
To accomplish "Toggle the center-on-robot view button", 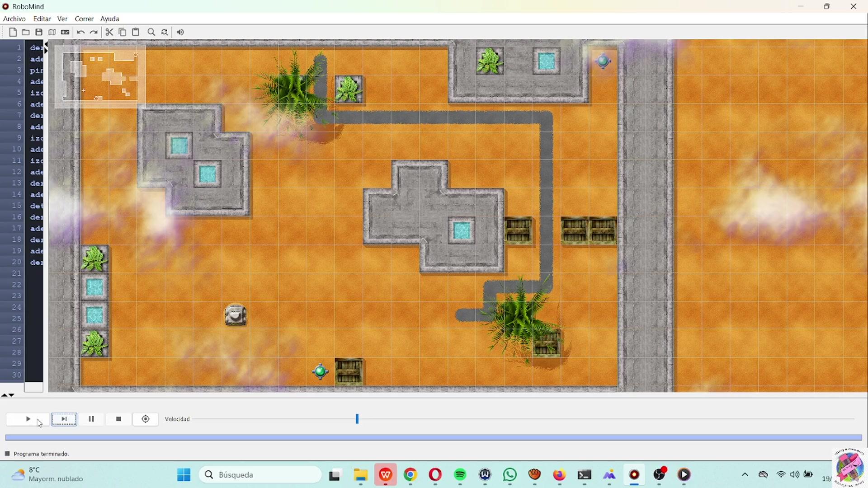I will (x=146, y=419).
